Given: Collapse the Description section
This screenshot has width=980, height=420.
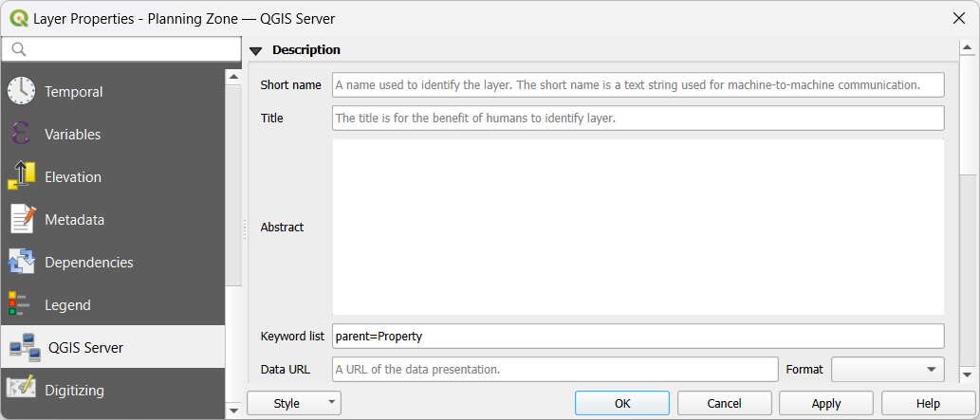Looking at the screenshot, I should 255,50.
